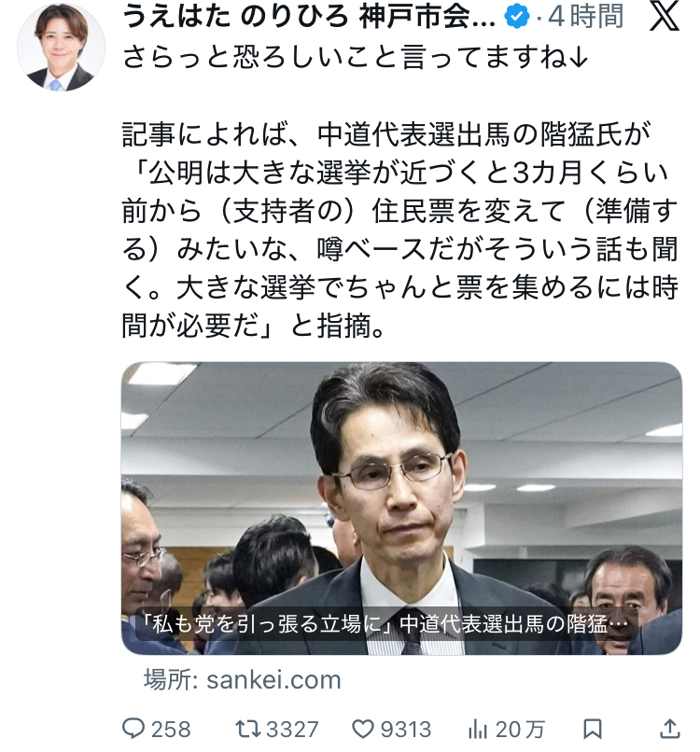Open the account name うえはた のりひろ

tap(309, 16)
